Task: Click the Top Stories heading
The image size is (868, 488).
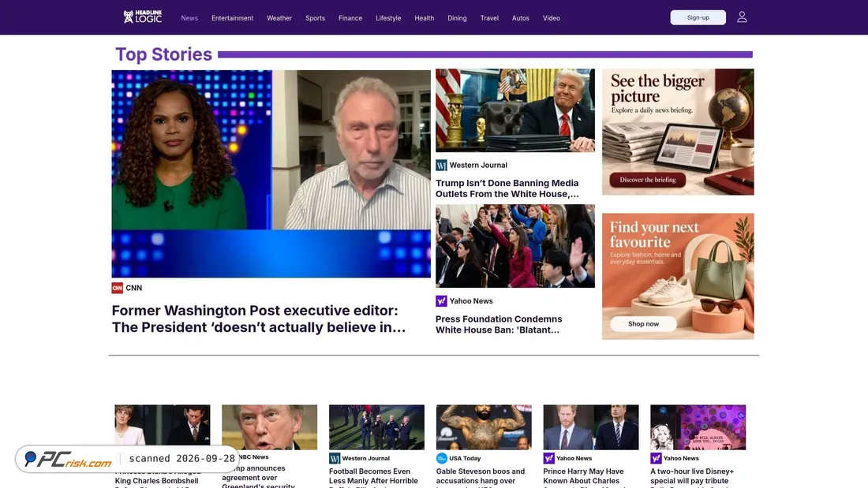Action: [163, 54]
